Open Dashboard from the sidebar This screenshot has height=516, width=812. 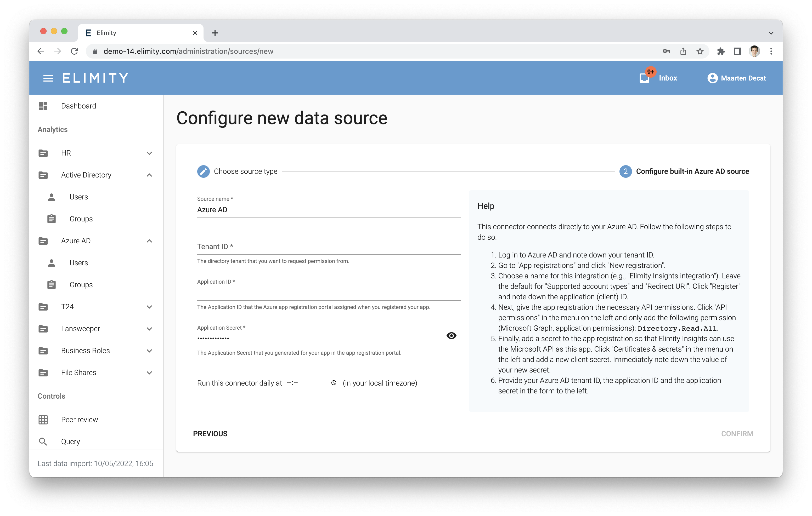[x=97, y=106]
